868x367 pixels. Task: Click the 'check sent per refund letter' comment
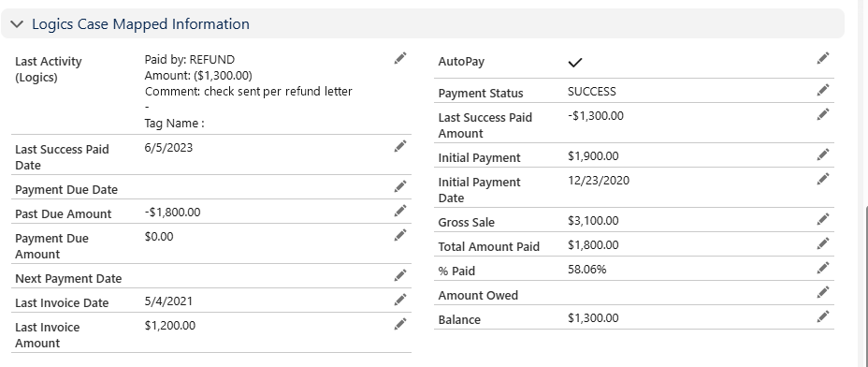pyautogui.click(x=278, y=92)
